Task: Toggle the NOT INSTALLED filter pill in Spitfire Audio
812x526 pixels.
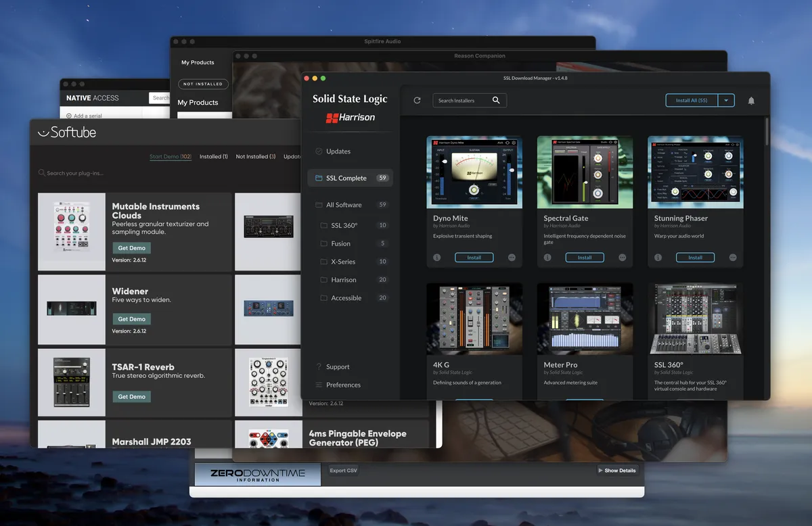Action: click(203, 84)
